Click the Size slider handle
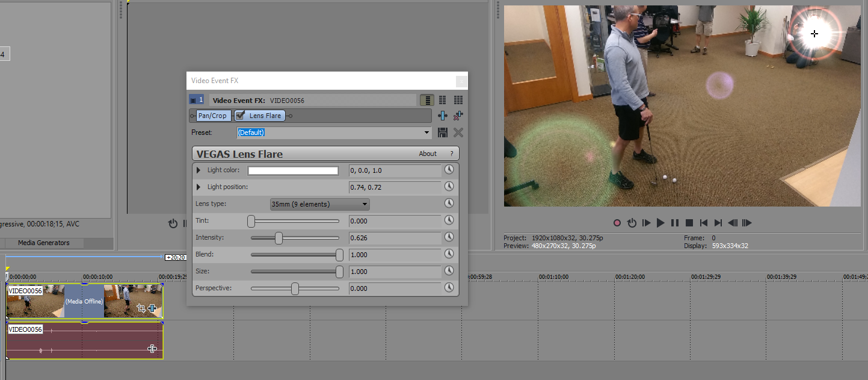 339,272
